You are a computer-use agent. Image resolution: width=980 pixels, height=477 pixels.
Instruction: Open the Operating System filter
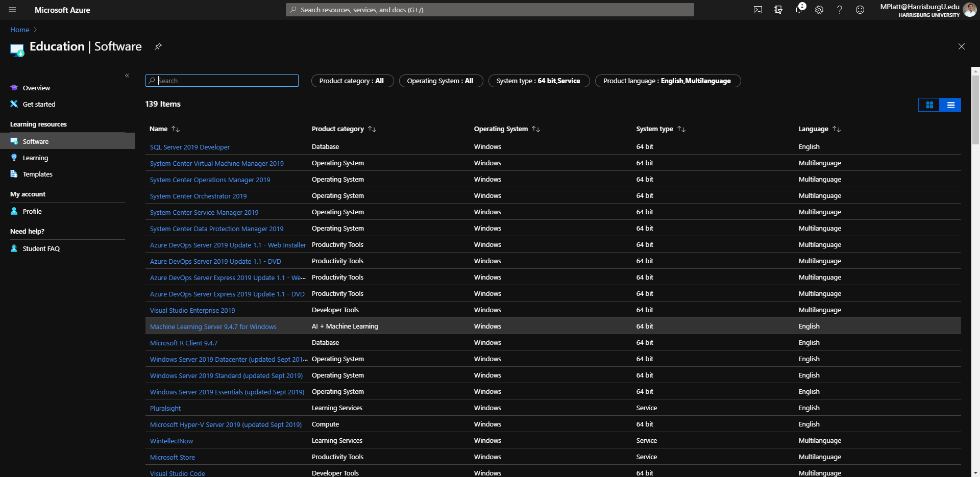(440, 81)
